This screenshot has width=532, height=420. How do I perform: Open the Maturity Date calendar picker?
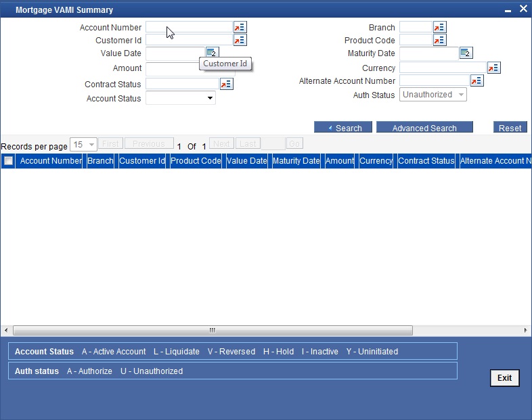[466, 53]
